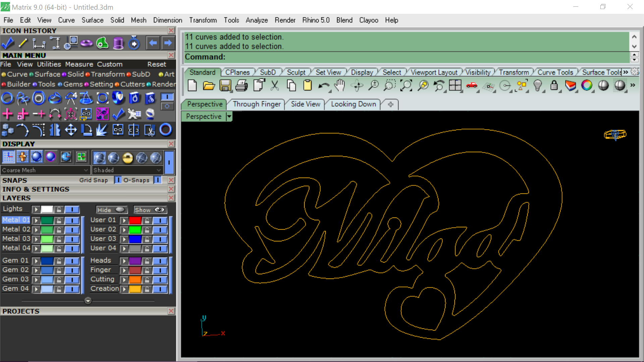Open a file using the folder icon

pos(209,86)
